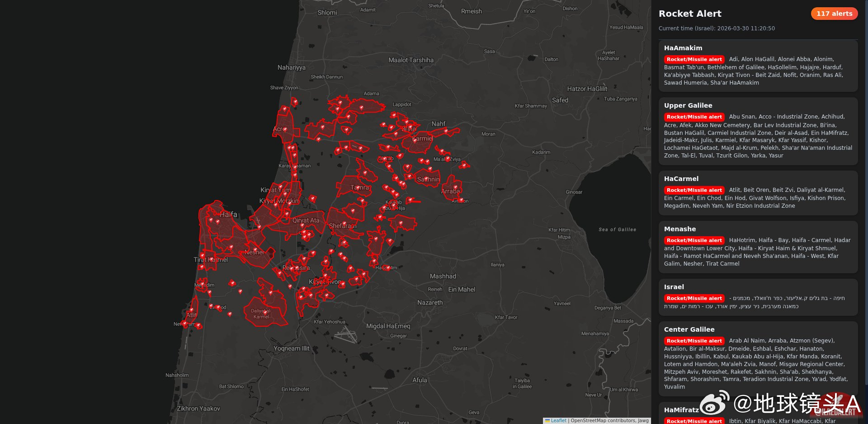This screenshot has width=868, height=424.
Task: Click the Zikhron Yaakov map label
Action: (x=198, y=409)
